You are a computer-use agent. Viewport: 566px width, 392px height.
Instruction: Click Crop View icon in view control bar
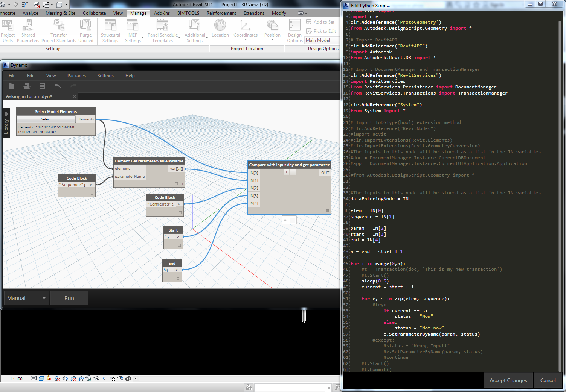tap(73, 378)
